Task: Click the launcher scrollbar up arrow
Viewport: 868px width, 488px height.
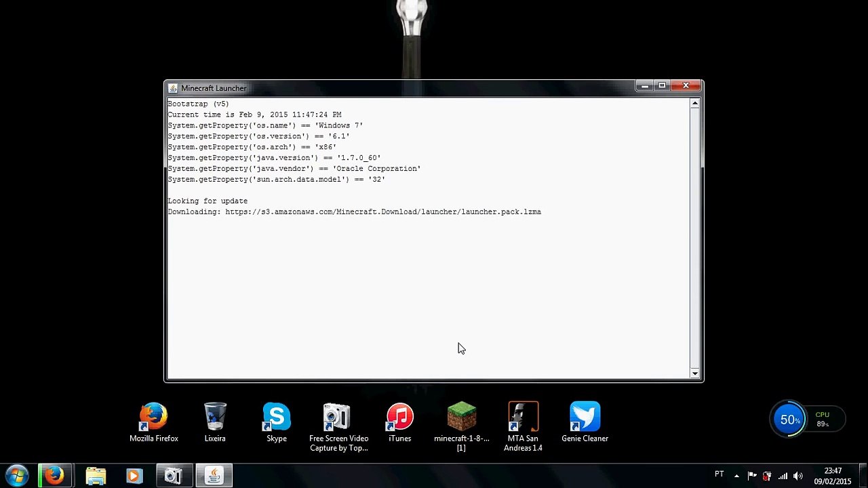Action: coord(695,104)
